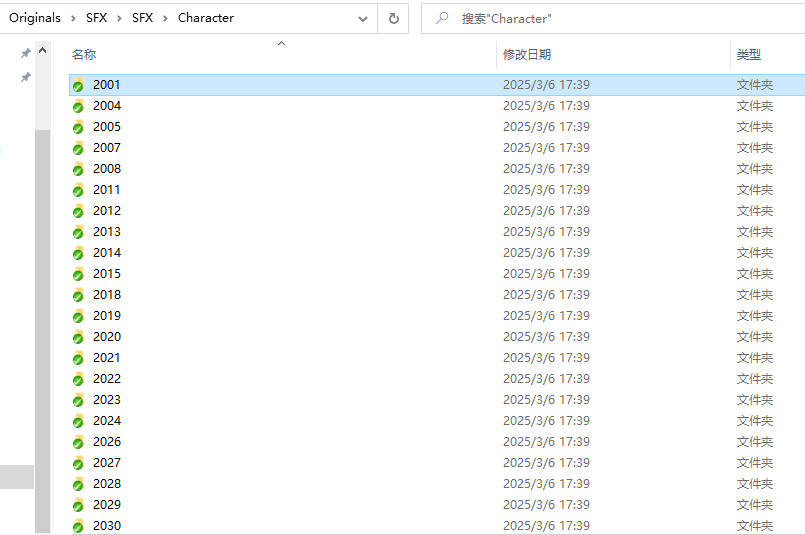The height and width of the screenshot is (535, 805).
Task: Click the 文件夹 type of folder 2007
Action: click(755, 148)
